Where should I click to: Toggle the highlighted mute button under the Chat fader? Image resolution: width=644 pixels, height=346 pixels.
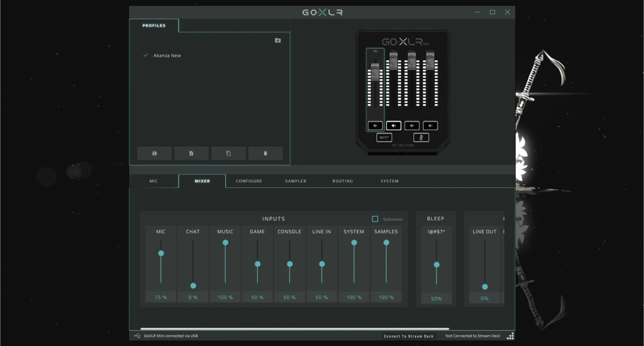coord(394,126)
